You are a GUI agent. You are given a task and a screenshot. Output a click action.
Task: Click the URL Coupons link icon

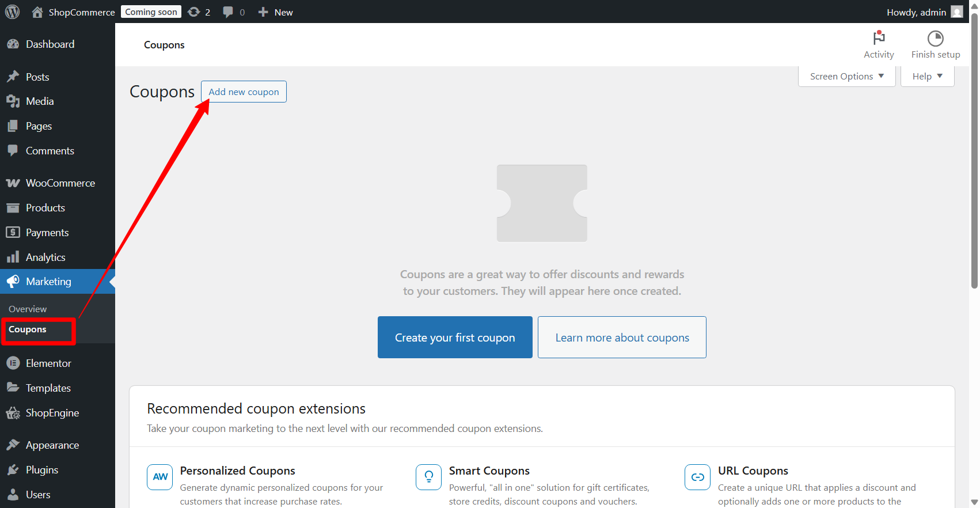click(x=698, y=477)
